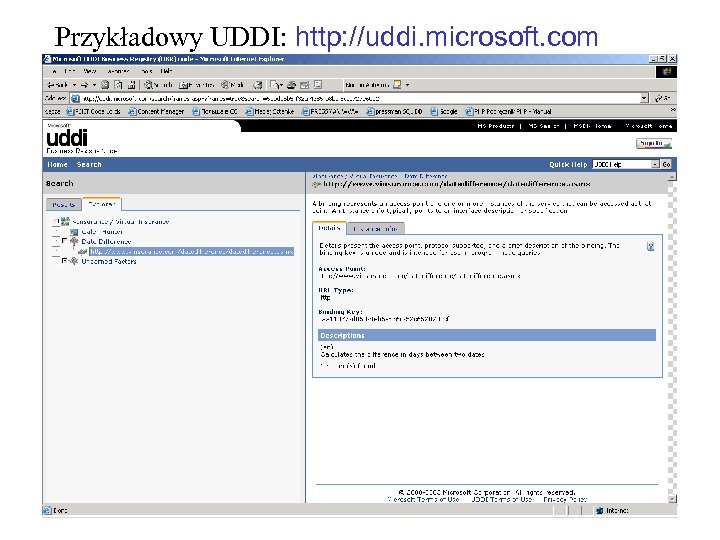Click the address bar Go button

click(663, 98)
